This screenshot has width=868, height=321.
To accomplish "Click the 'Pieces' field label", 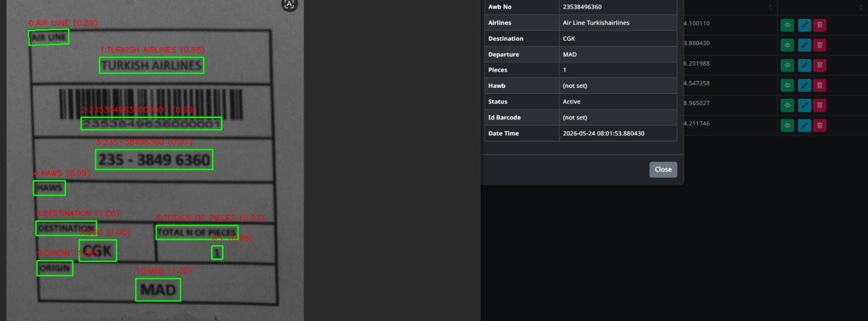I will click(497, 70).
